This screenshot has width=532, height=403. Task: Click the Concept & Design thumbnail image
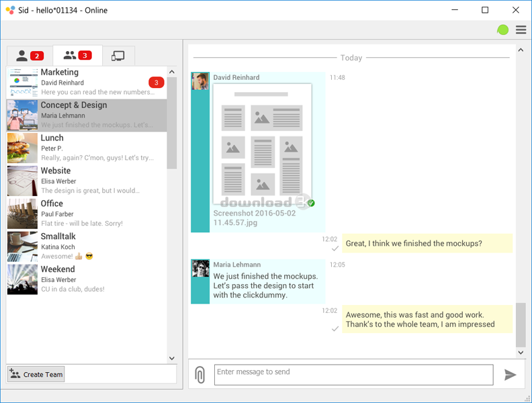coord(22,116)
